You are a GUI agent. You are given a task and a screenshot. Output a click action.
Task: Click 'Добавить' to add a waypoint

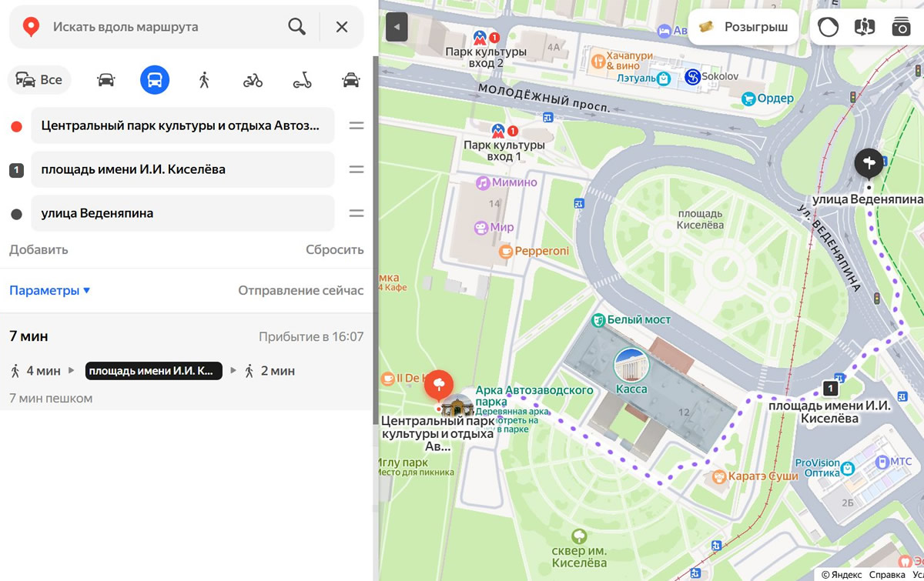(x=38, y=249)
